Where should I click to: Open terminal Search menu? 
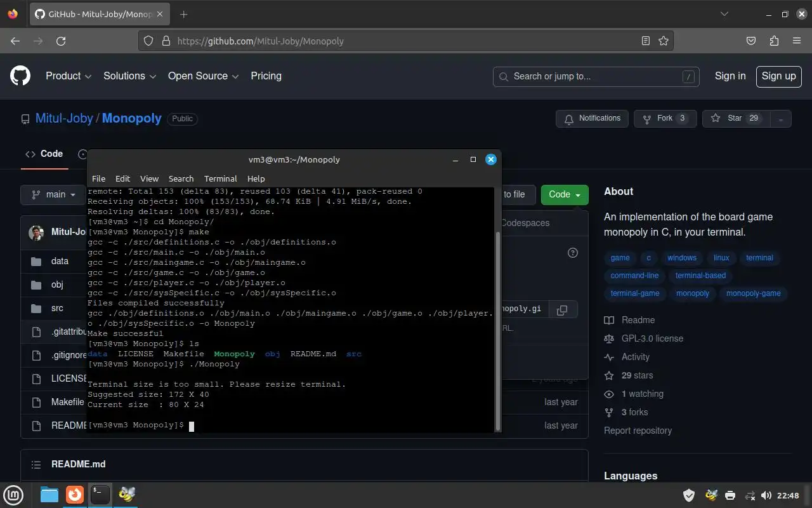pos(181,178)
